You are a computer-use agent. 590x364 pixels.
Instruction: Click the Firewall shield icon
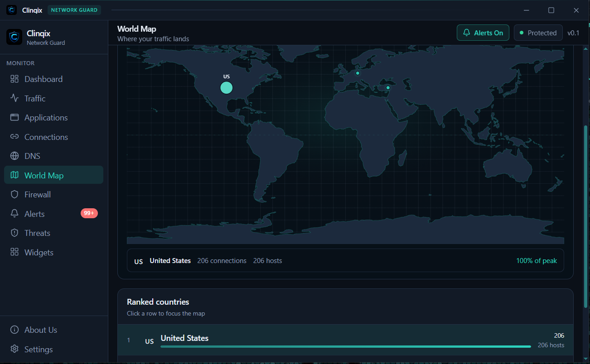[x=15, y=195]
